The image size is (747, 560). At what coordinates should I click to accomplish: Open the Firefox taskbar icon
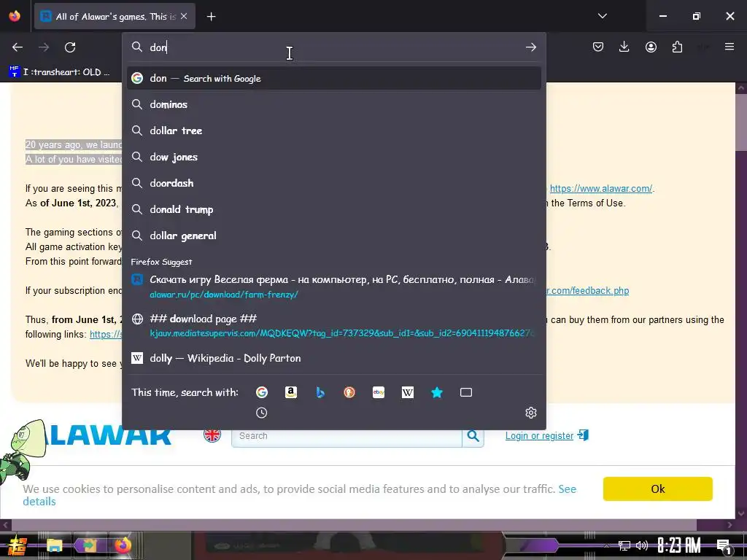tap(123, 545)
